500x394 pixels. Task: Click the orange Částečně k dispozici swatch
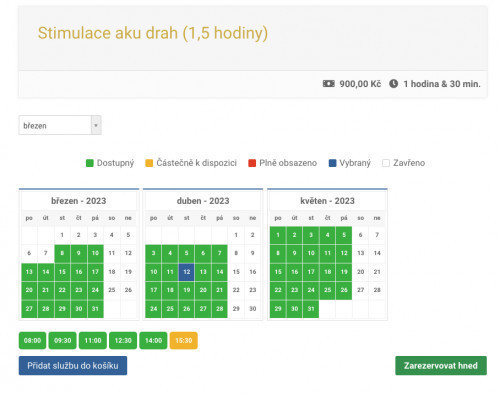click(149, 163)
